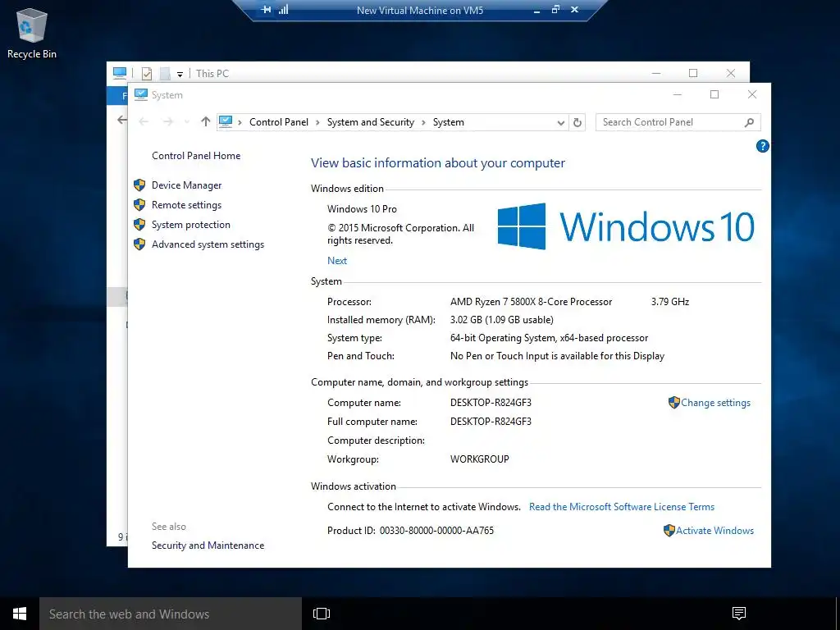840x630 pixels.
Task: Click the Full computer name DESKTOP-R824GF3 value
Action: click(x=491, y=422)
